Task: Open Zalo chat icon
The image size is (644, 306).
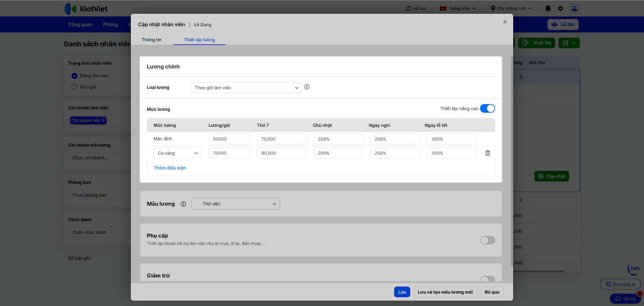Action: pos(634,269)
